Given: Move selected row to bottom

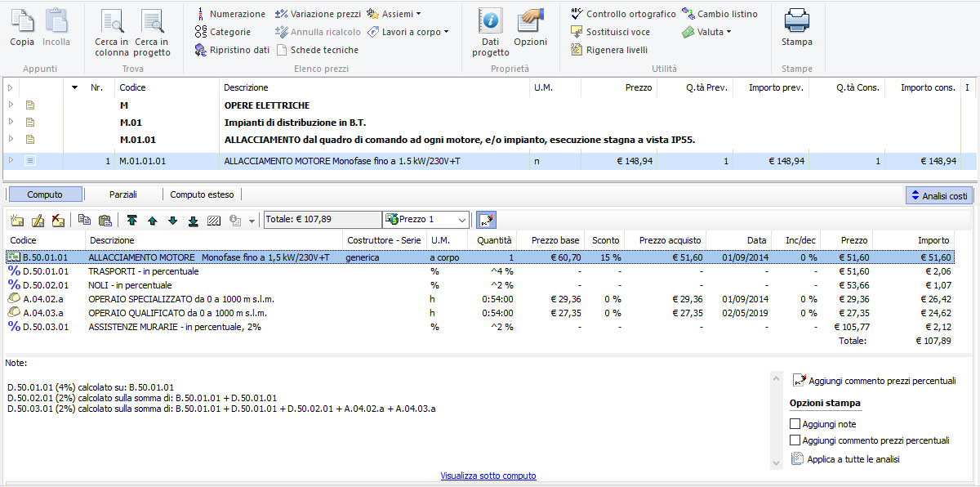Looking at the screenshot, I should pyautogui.click(x=193, y=220).
